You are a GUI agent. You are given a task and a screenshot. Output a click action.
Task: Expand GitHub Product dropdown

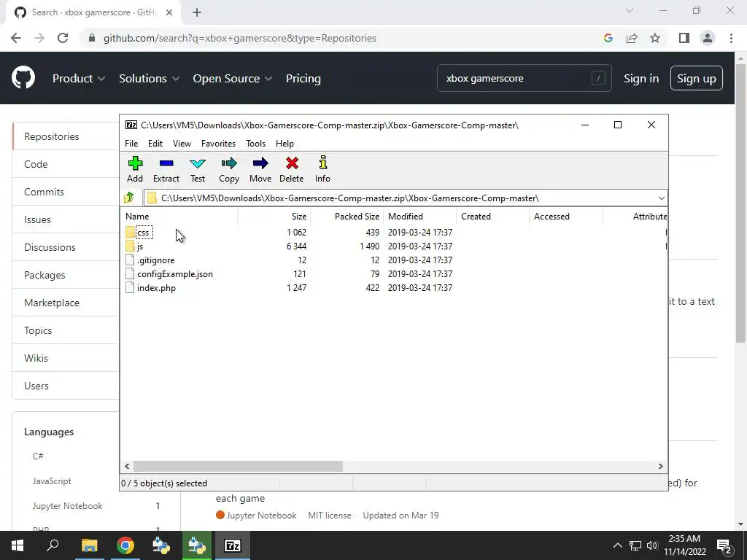[79, 79]
